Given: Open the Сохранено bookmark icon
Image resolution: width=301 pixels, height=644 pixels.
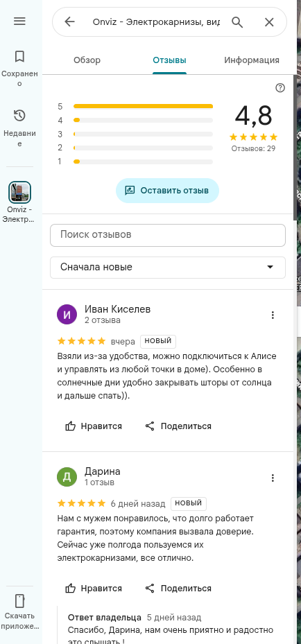Looking at the screenshot, I should (19, 56).
